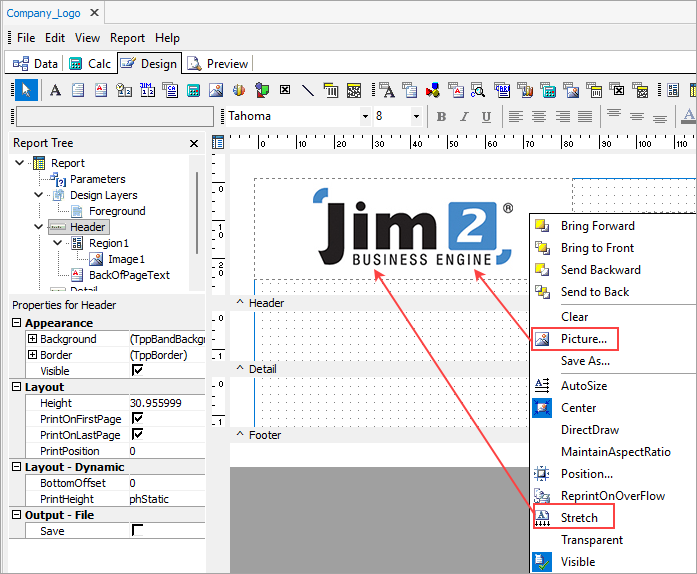Screen dimensions: 697x574
Task: Click the empty edit text box
Action: click(x=115, y=116)
